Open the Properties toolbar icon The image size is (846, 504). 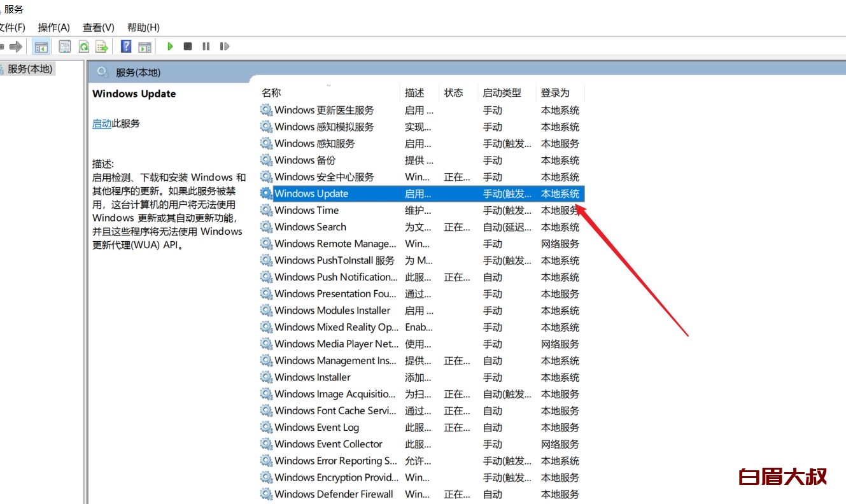(x=64, y=46)
